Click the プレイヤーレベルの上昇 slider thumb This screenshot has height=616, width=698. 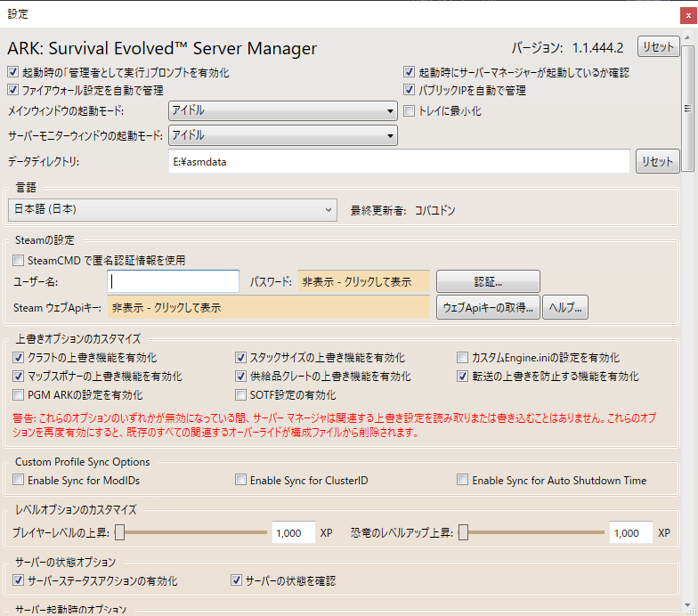[119, 532]
